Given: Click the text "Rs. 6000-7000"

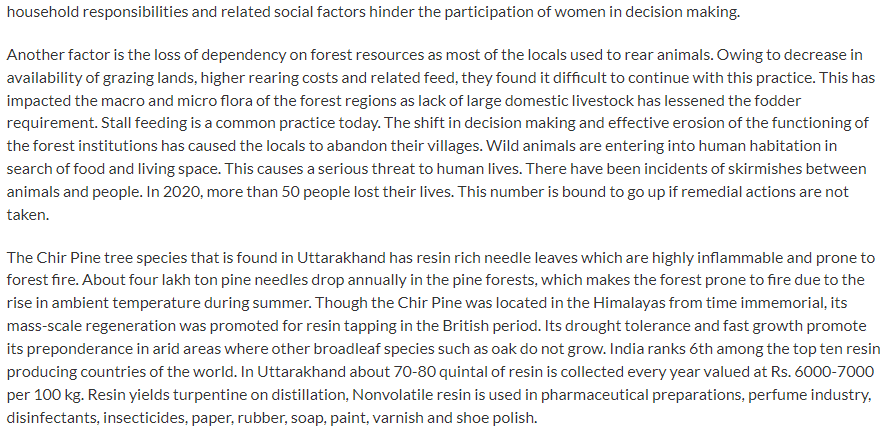Looking at the screenshot, I should click(822, 372).
